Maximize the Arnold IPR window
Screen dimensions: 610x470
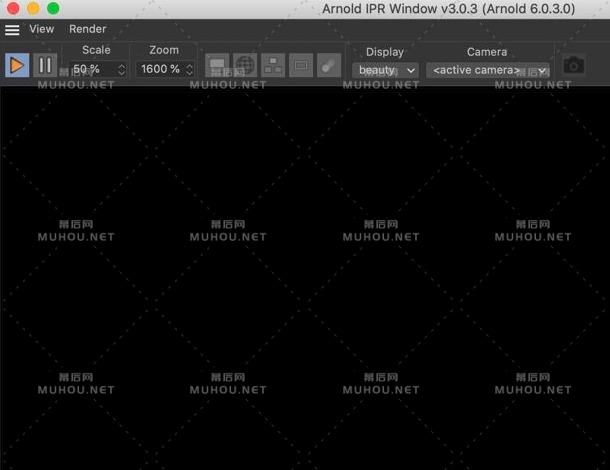53,8
